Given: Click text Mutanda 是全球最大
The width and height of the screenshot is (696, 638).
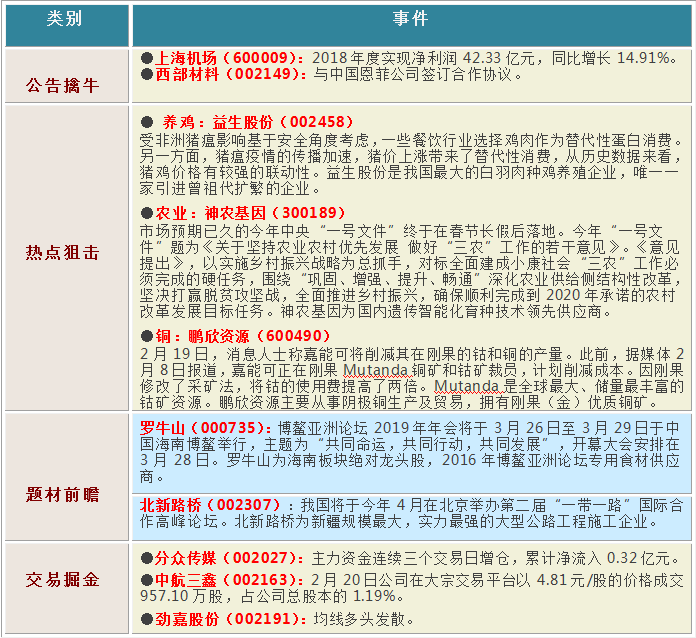Looking at the screenshot, I should 506,386.
